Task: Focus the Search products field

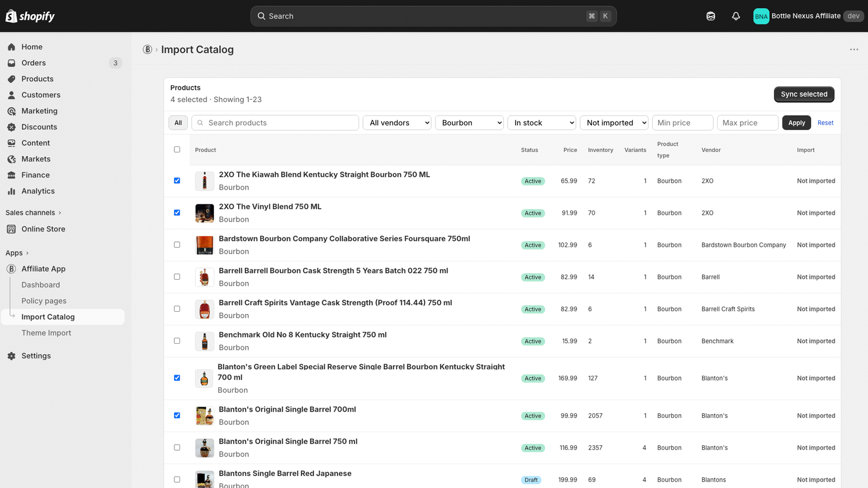Action: pos(275,123)
